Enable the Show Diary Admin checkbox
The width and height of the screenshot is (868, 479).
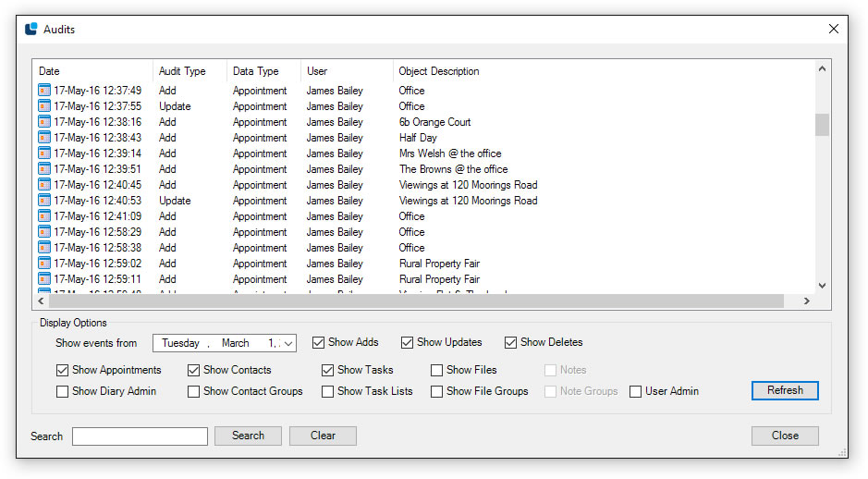click(x=63, y=391)
